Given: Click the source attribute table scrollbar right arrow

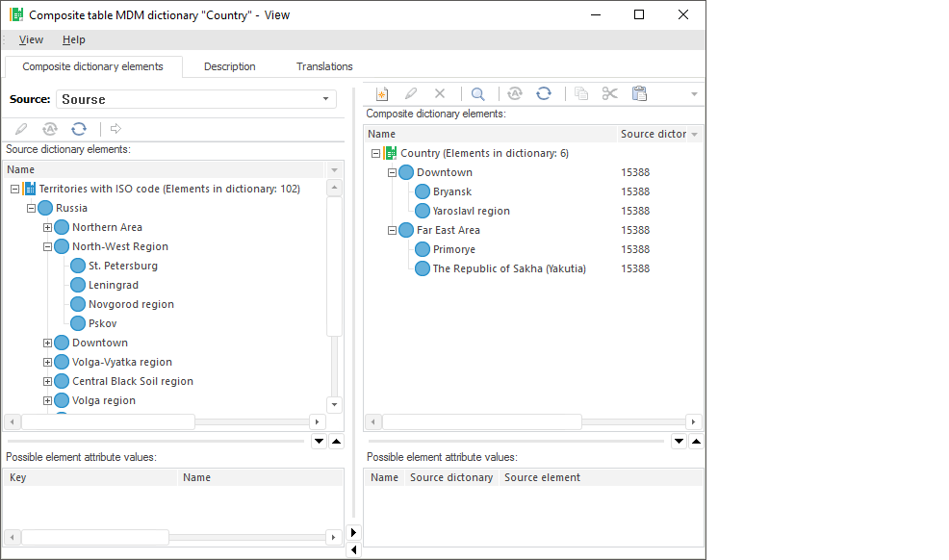Looking at the screenshot, I should 333,537.
